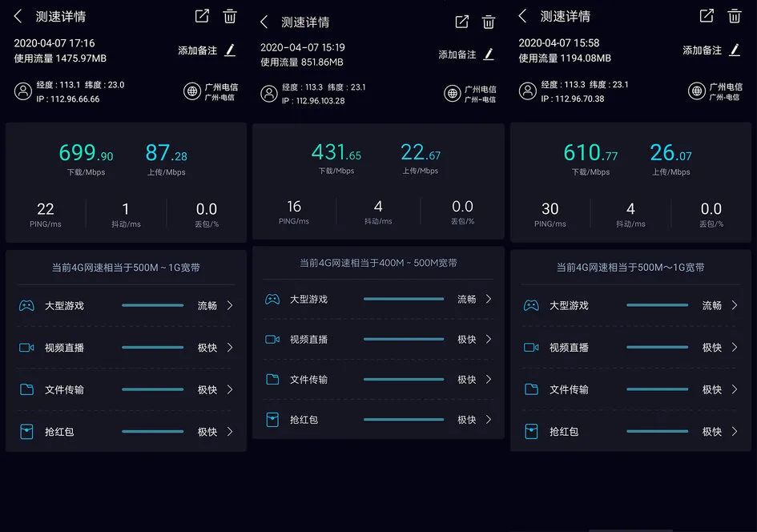Tap the 610.77 download speed value
757x532 pixels.
point(590,152)
